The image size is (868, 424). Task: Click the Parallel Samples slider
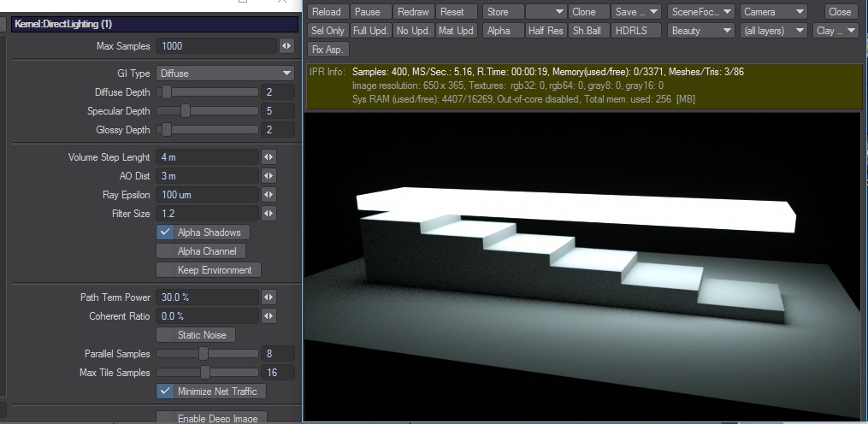pyautogui.click(x=208, y=354)
